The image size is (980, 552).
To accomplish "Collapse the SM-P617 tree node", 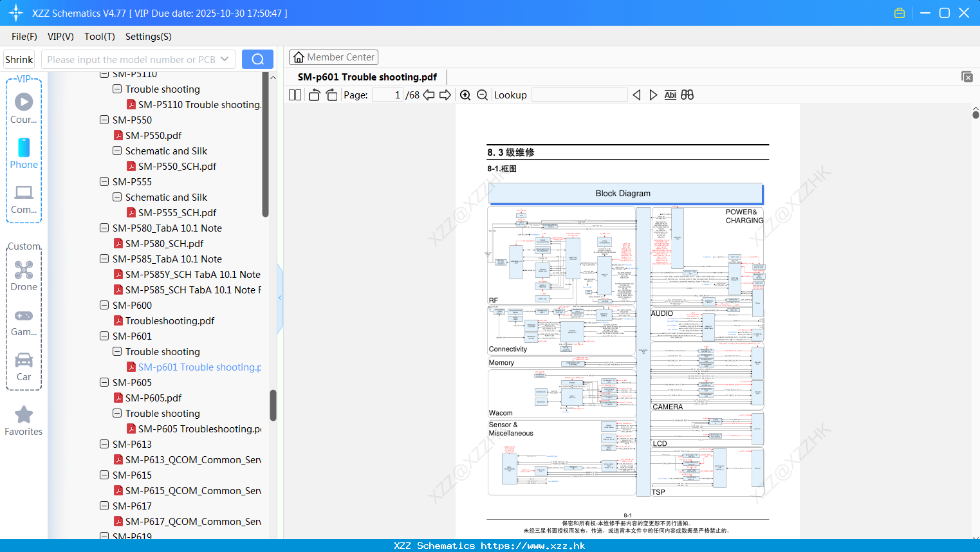I will click(x=104, y=506).
